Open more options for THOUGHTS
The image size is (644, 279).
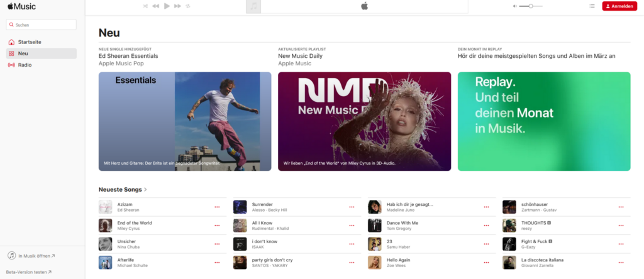pos(621,226)
